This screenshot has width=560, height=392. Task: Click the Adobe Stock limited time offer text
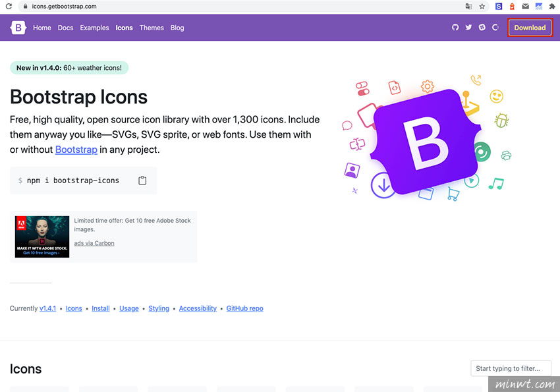(132, 225)
